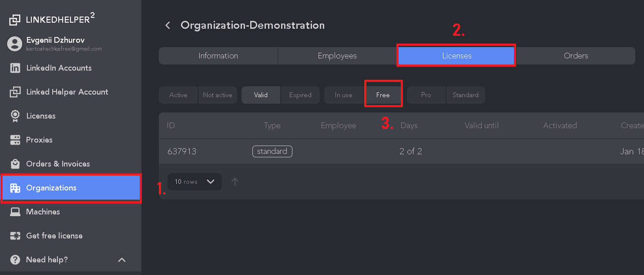
Task: Toggle the In use license filter
Action: [x=344, y=95]
